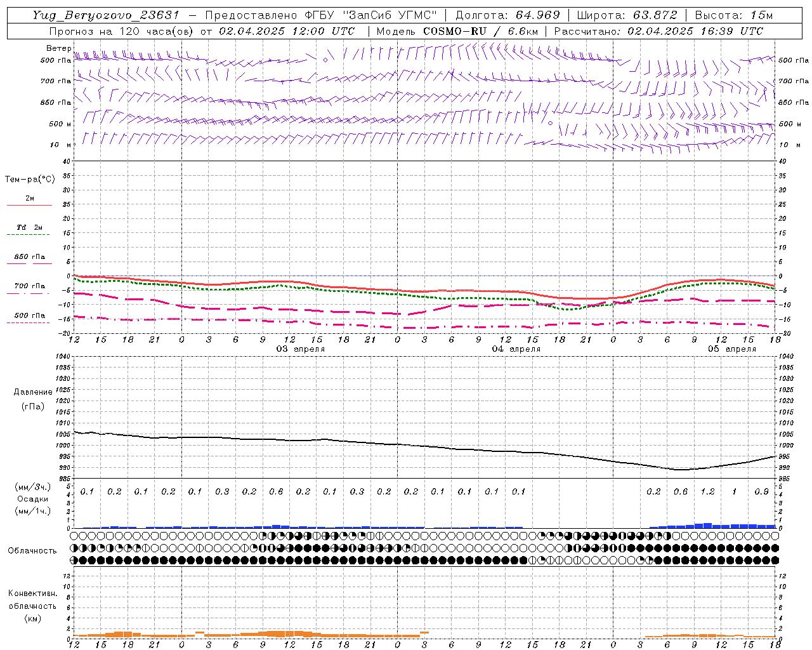Click 'Прогноз на 120 часа(ов)' forecast label
This screenshot has width=812, height=650.
122,31
